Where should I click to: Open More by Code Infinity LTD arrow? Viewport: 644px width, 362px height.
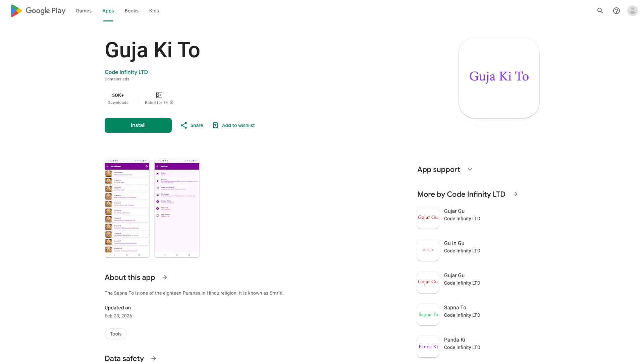[x=515, y=194]
